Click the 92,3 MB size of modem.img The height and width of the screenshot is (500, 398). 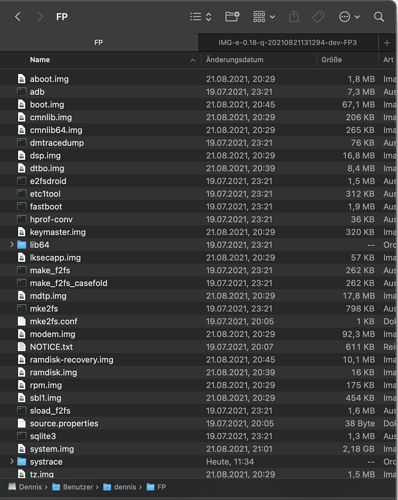[358, 334]
